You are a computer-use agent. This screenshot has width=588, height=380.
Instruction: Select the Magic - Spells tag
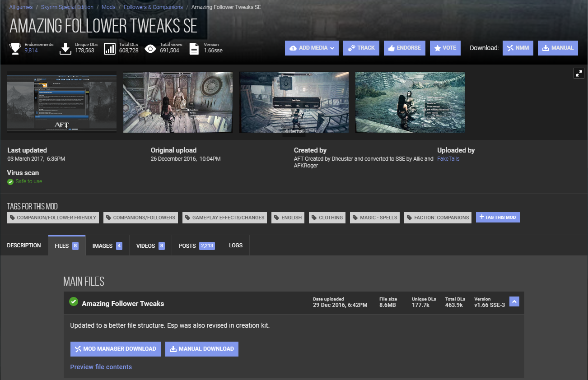(374, 218)
